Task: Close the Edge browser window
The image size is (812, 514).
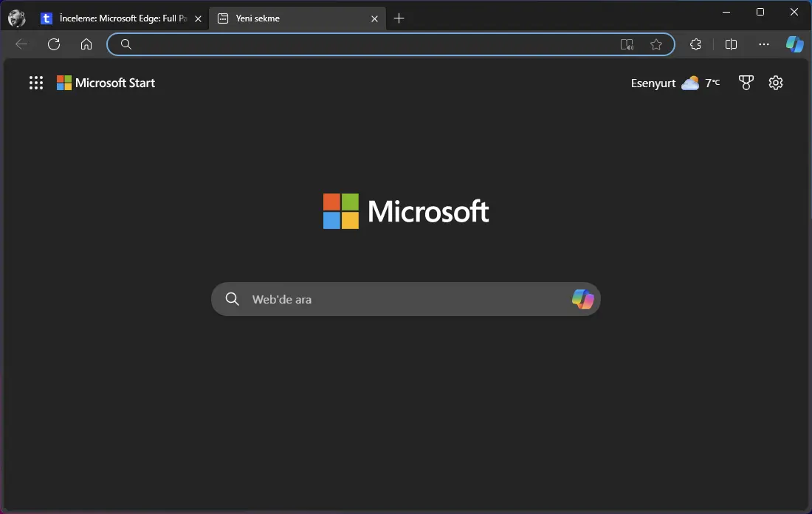Action: [x=794, y=12]
